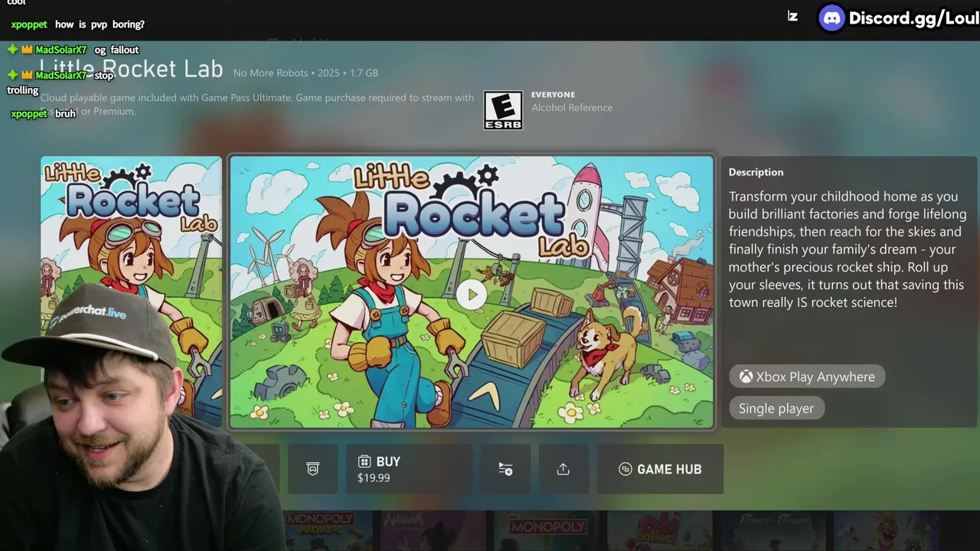The height and width of the screenshot is (551, 980).
Task: Click the add to queue icon
Action: [x=505, y=469]
